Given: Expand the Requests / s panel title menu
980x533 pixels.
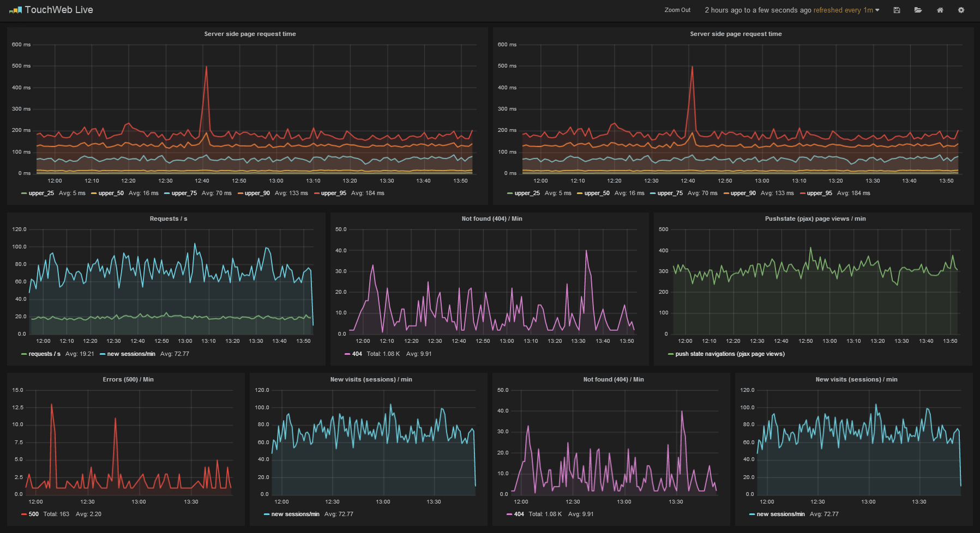Looking at the screenshot, I should click(x=169, y=219).
